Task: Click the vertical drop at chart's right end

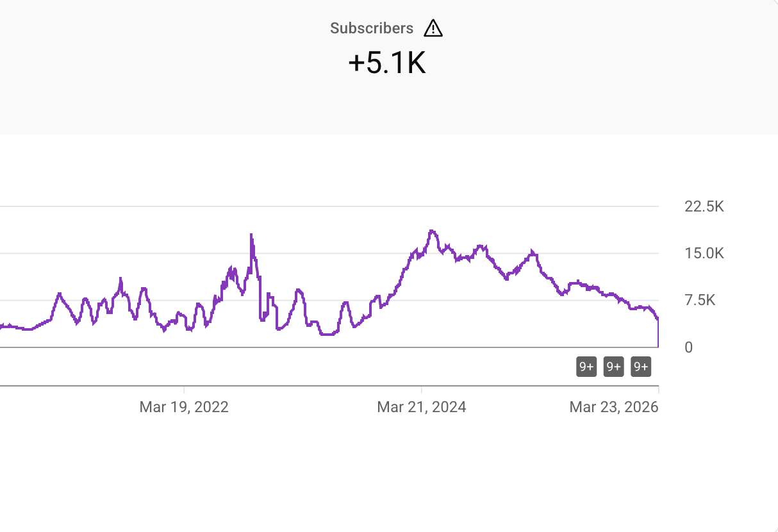Action: (658, 333)
